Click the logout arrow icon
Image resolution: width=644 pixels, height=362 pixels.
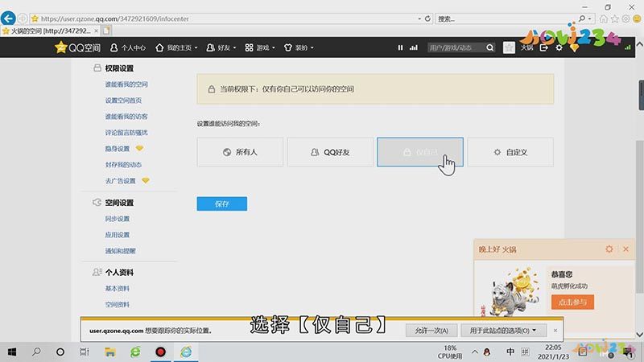pos(544,47)
